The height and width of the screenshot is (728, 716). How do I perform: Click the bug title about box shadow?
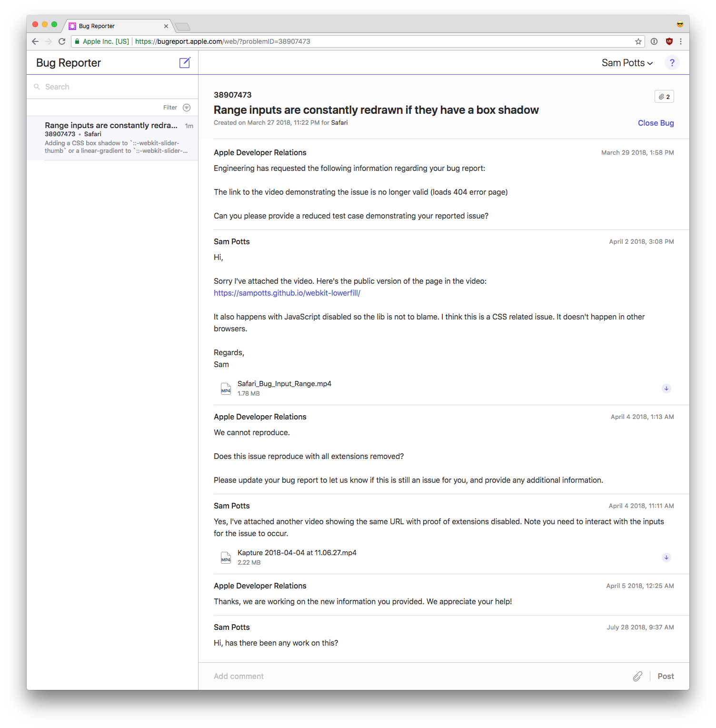(x=376, y=110)
